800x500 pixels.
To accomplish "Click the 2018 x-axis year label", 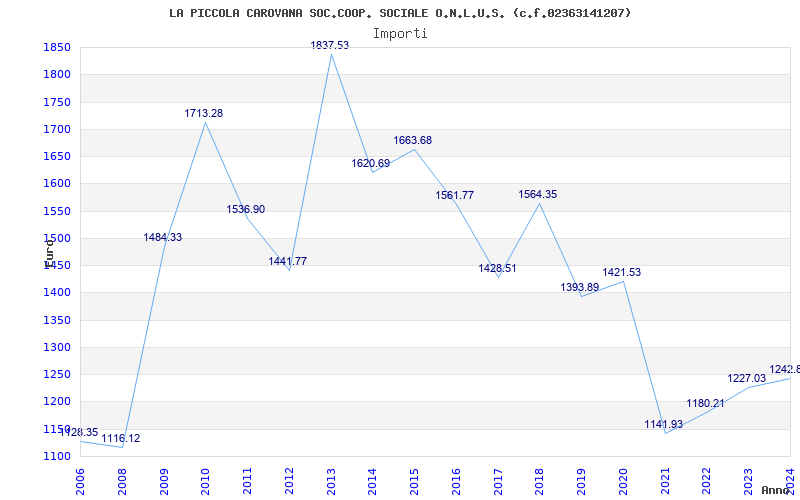I will tap(540, 481).
